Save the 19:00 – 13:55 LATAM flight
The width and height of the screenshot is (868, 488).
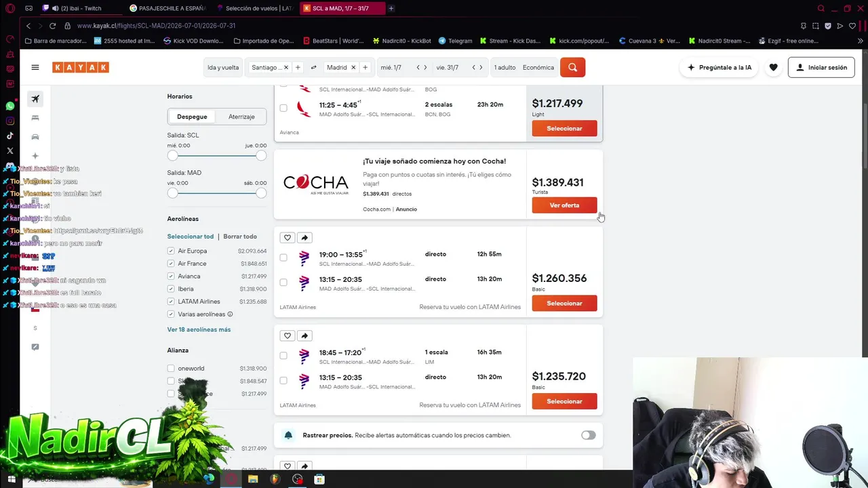tap(288, 238)
